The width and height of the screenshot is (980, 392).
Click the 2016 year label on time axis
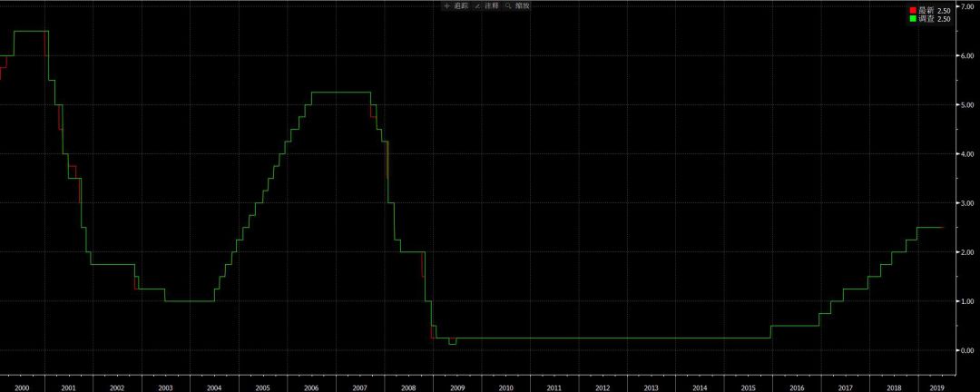coord(797,387)
